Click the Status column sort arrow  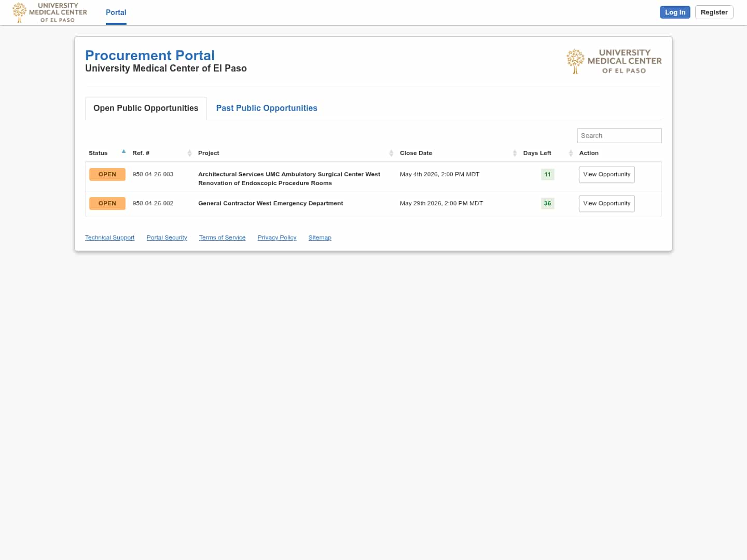pyautogui.click(x=123, y=151)
